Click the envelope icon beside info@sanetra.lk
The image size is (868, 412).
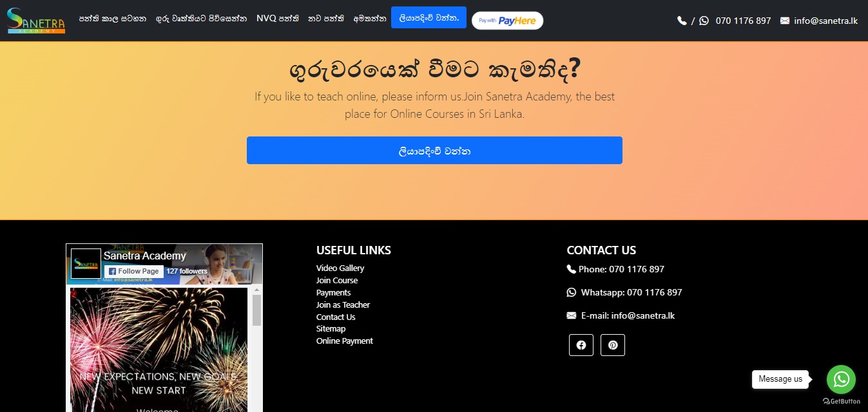coord(784,21)
